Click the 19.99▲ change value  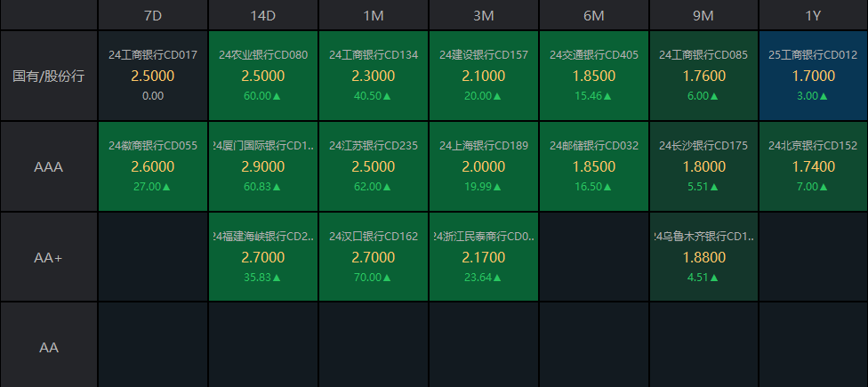483,187
